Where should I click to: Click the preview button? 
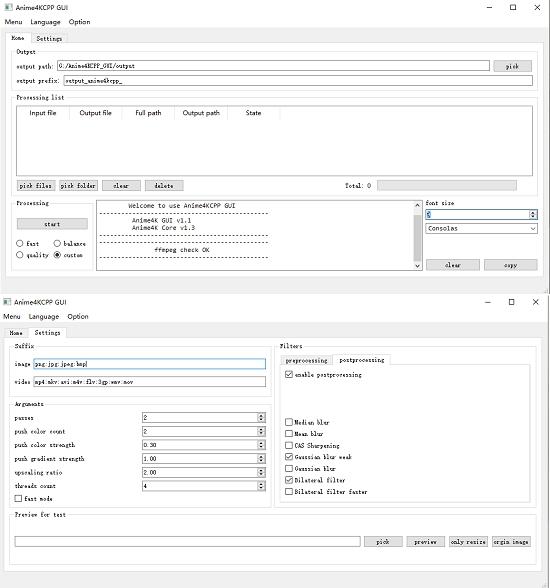pyautogui.click(x=426, y=542)
